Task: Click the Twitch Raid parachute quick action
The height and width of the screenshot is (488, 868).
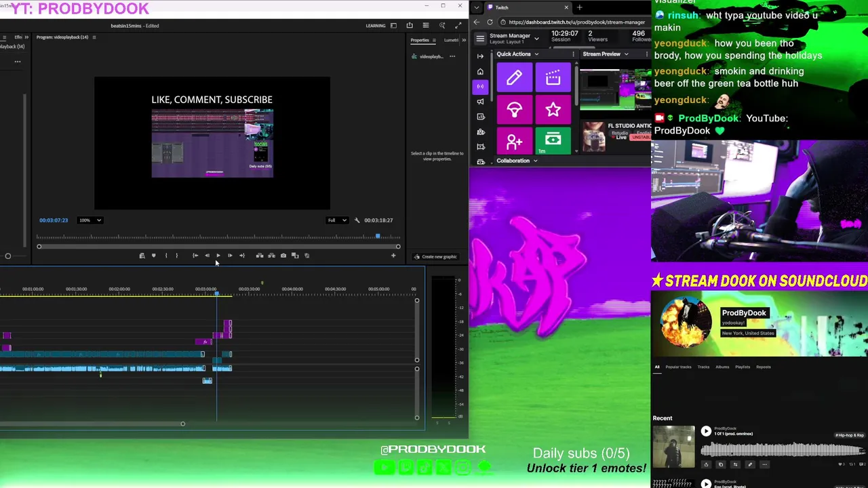Action: [514, 110]
